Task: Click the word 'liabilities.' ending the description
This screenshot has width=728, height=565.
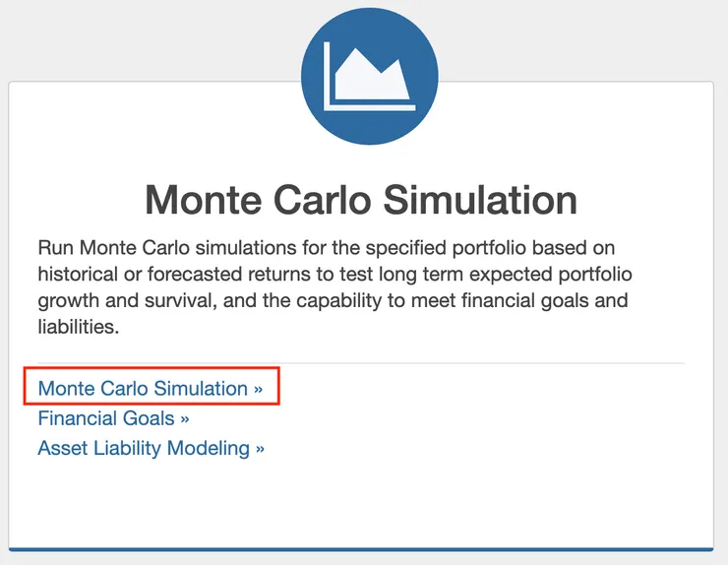Action: click(x=78, y=328)
